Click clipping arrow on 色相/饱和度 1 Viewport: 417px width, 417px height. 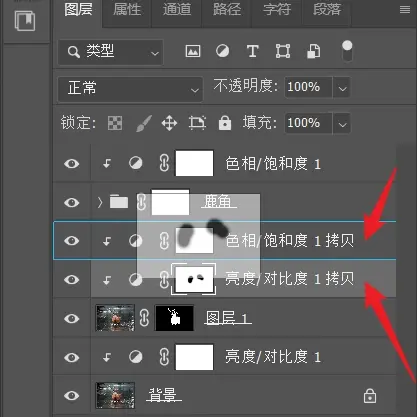coord(107,164)
